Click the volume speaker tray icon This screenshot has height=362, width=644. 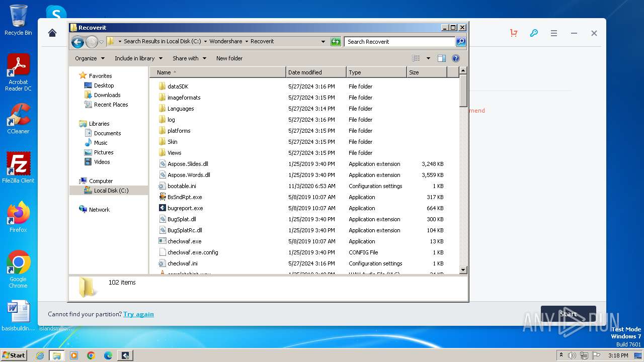click(572, 355)
